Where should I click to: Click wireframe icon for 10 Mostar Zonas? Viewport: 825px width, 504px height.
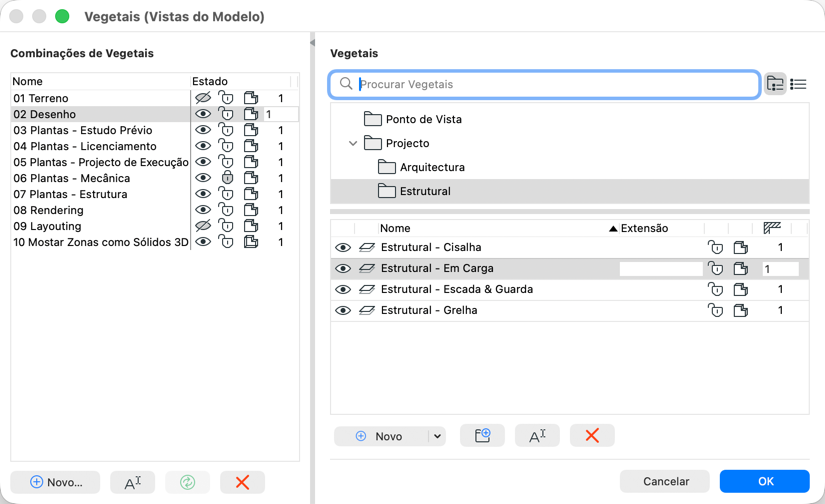(251, 242)
